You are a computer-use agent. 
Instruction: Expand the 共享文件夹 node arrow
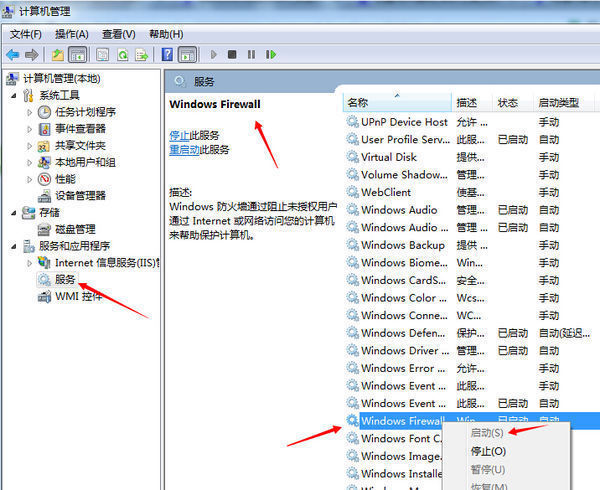tap(29, 146)
